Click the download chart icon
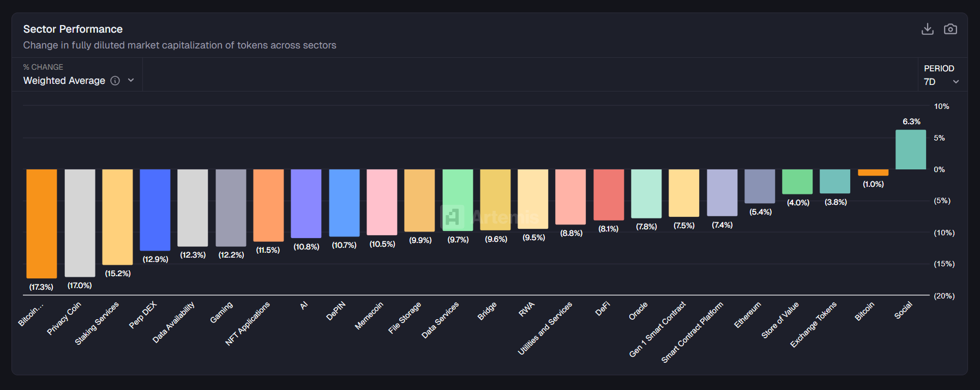Screen dimensions: 980x390 (x=927, y=29)
